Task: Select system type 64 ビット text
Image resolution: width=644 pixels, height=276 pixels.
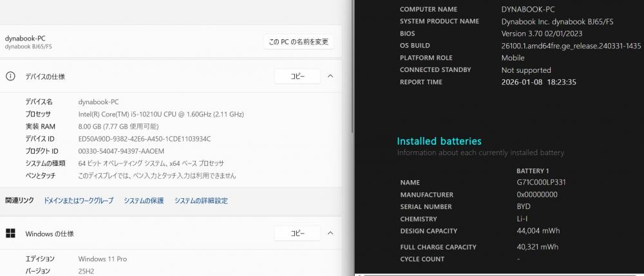Action: [x=151, y=163]
